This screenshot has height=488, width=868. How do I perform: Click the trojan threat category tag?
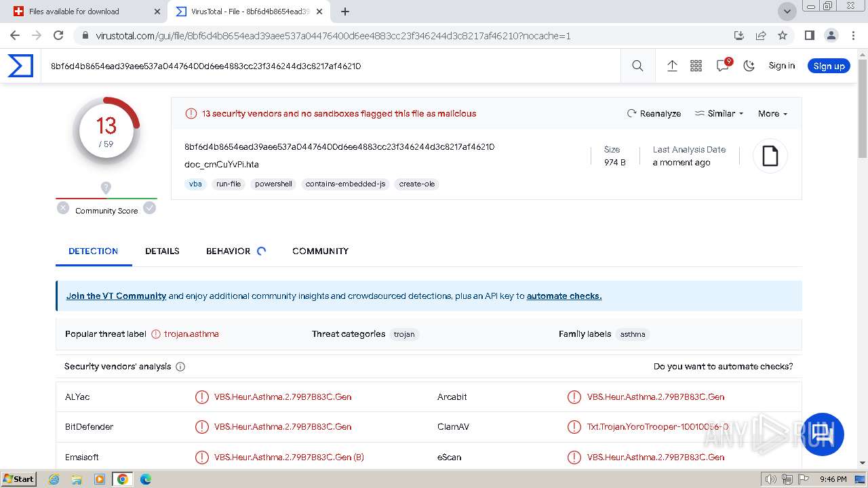pyautogui.click(x=404, y=334)
